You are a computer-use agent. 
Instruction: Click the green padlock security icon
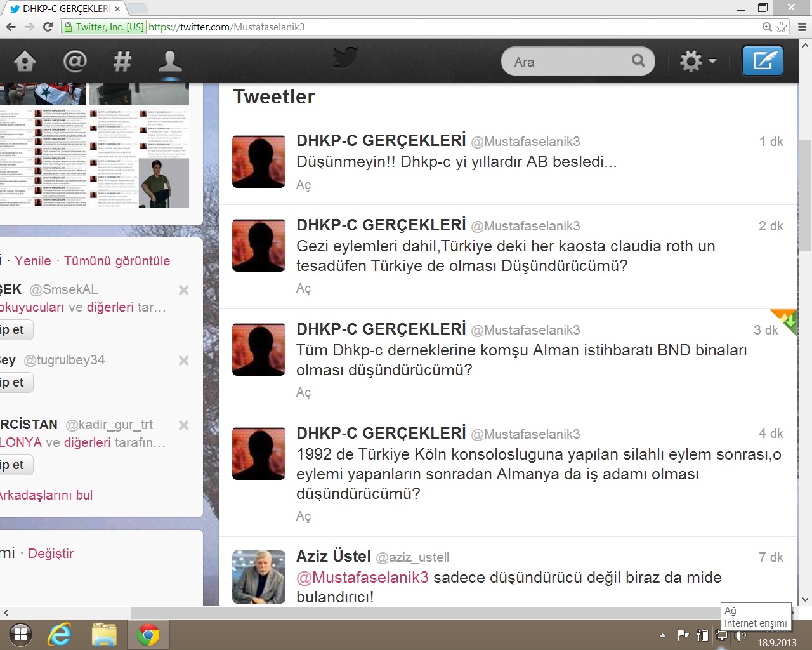coord(68,27)
